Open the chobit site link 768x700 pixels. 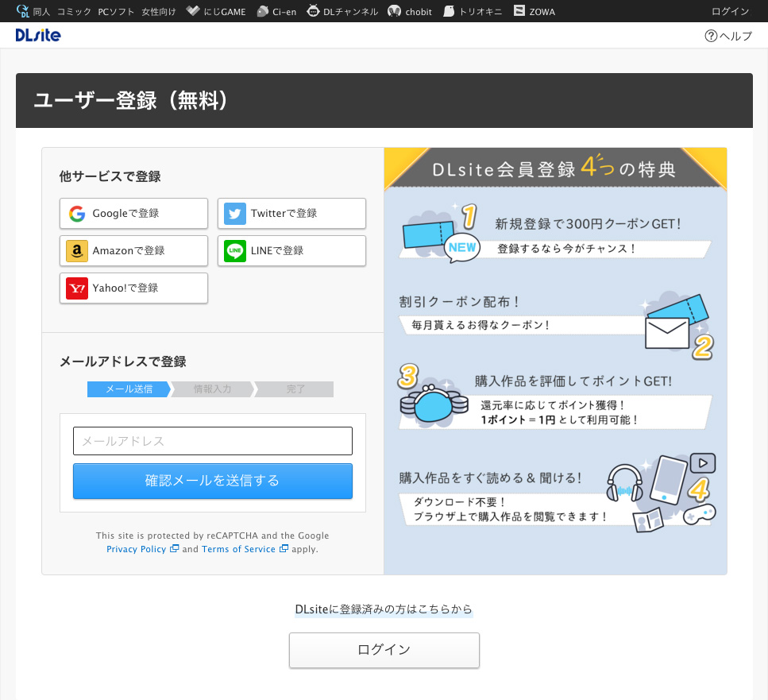click(x=410, y=11)
